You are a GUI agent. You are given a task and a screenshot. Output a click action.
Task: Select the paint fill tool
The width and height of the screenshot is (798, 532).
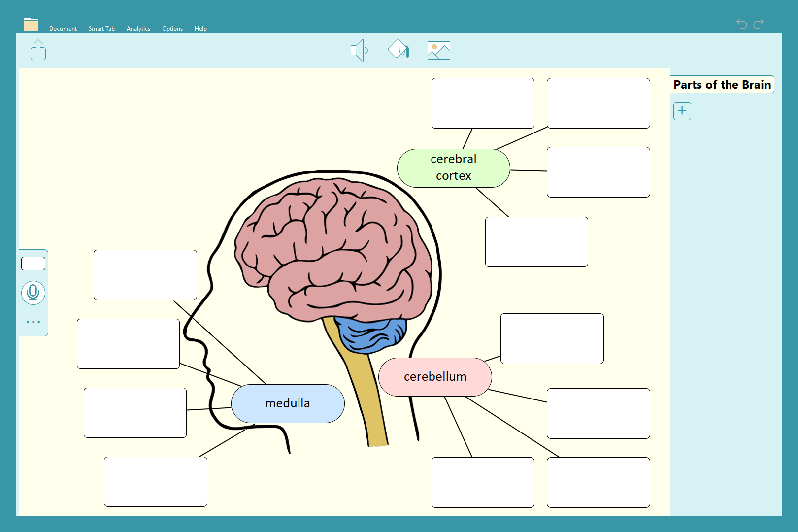(399, 50)
